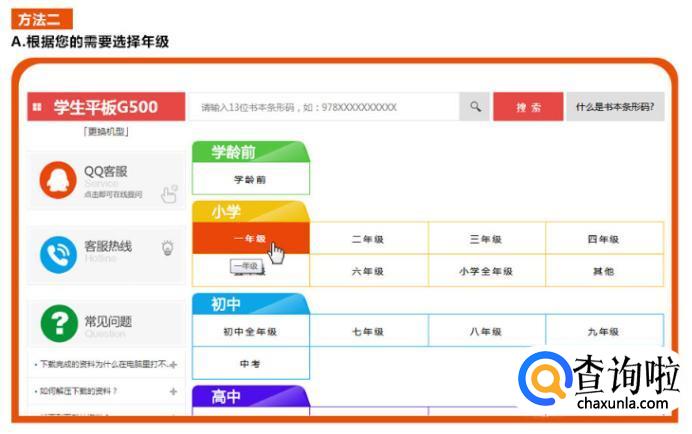
Task: Click the blue phone hotline icon
Action: (58, 254)
